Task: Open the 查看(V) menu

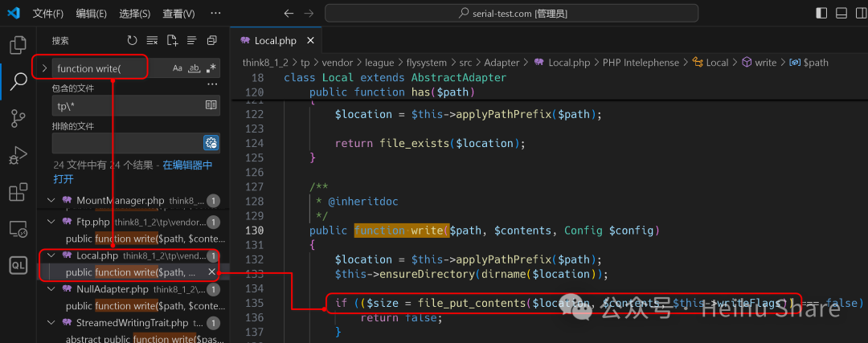Action: pyautogui.click(x=178, y=14)
